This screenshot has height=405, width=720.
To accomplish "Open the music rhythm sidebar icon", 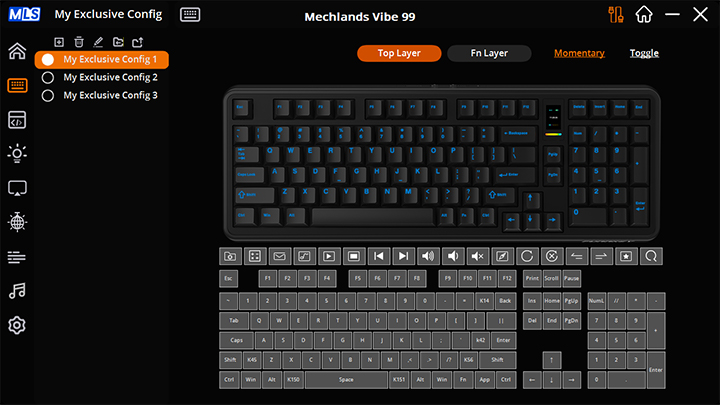I will (x=17, y=291).
